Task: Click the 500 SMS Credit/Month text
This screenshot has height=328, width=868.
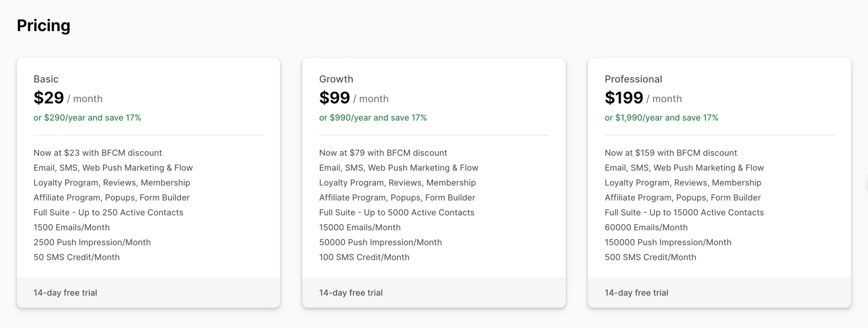Action: tap(650, 257)
